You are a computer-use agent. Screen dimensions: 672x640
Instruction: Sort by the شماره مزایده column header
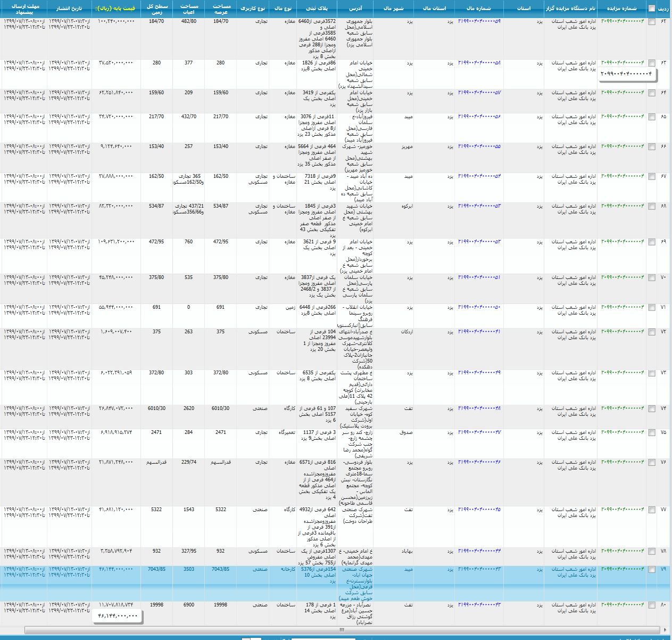(x=622, y=9)
